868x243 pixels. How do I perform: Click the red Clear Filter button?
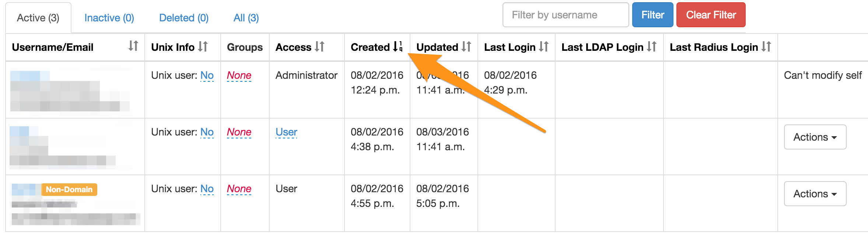click(x=711, y=15)
